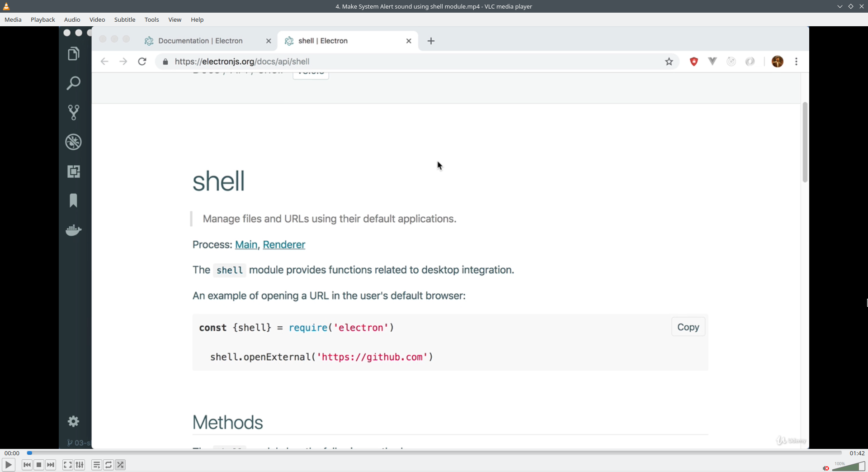868x472 pixels.
Task: Open the gray V-shaped extension icon
Action: (x=712, y=61)
